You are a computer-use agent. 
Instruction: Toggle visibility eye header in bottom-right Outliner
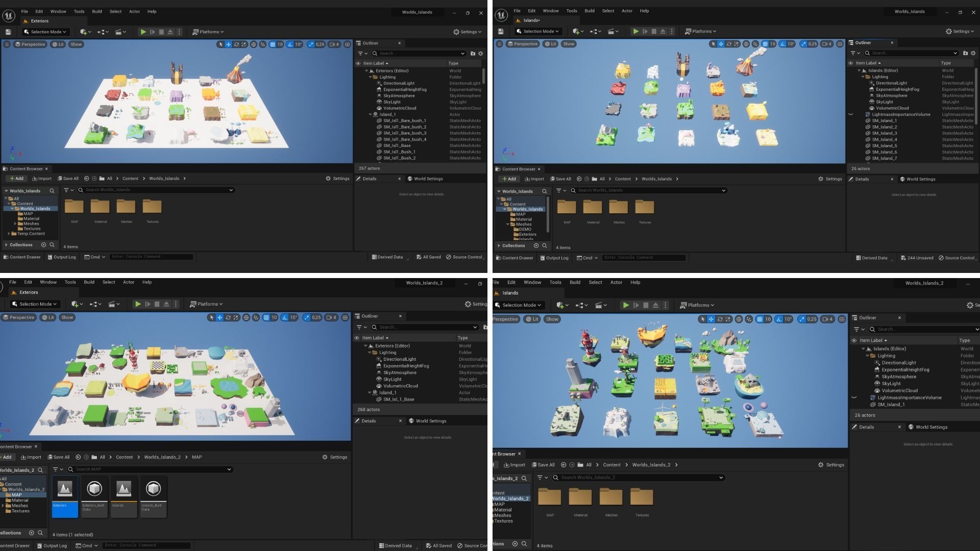[x=854, y=340]
